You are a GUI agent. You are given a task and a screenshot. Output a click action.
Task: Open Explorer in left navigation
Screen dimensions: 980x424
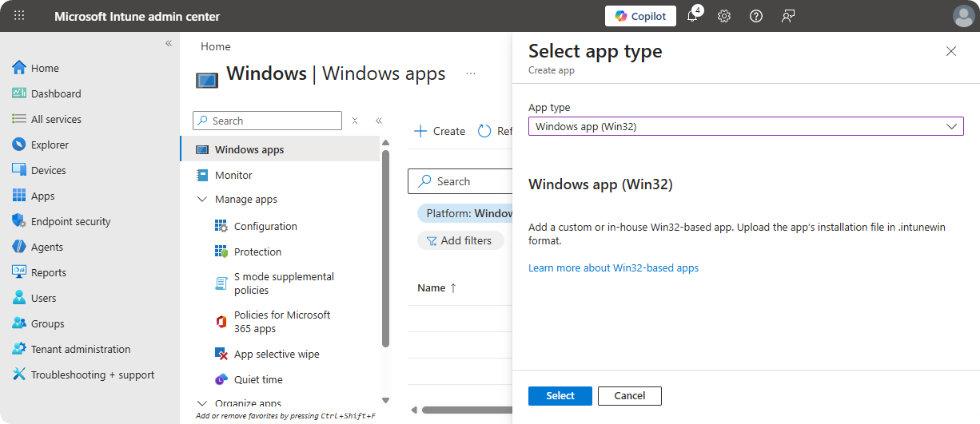tap(50, 145)
